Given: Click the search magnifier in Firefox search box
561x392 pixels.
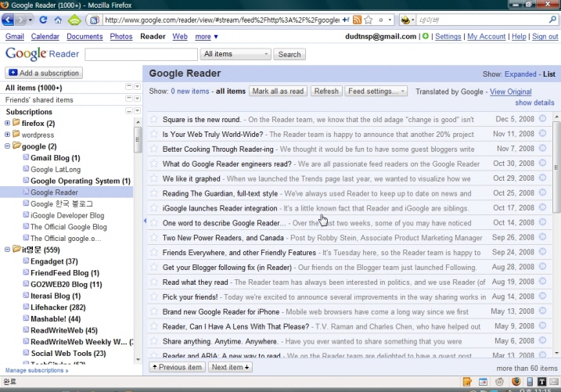Looking at the screenshot, I should [x=552, y=20].
